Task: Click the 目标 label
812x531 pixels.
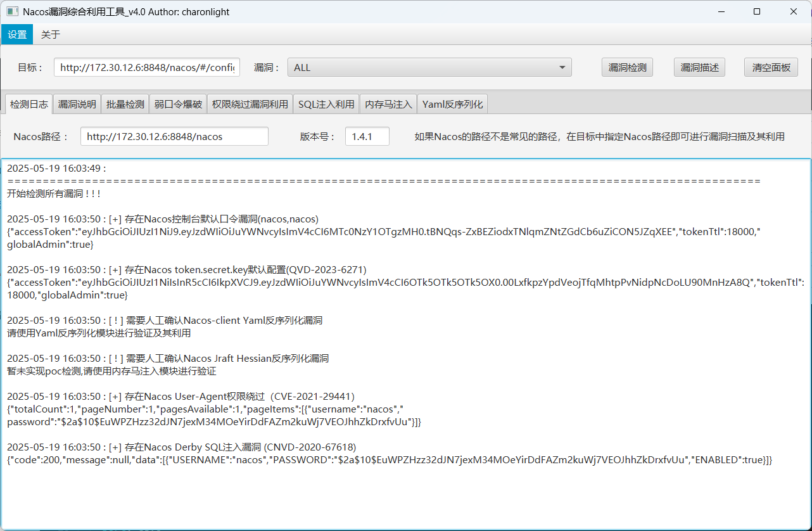Action: (x=30, y=67)
